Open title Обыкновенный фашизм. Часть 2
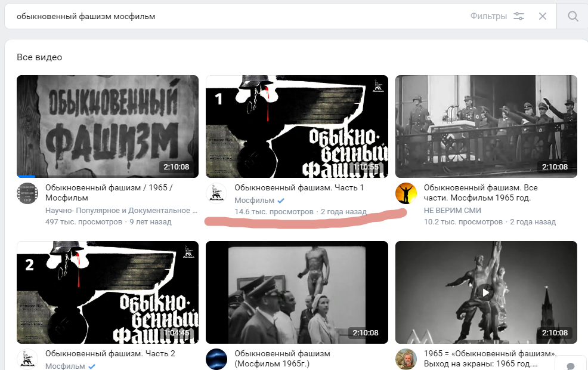Viewport: 588px width, 370px height. tap(110, 353)
